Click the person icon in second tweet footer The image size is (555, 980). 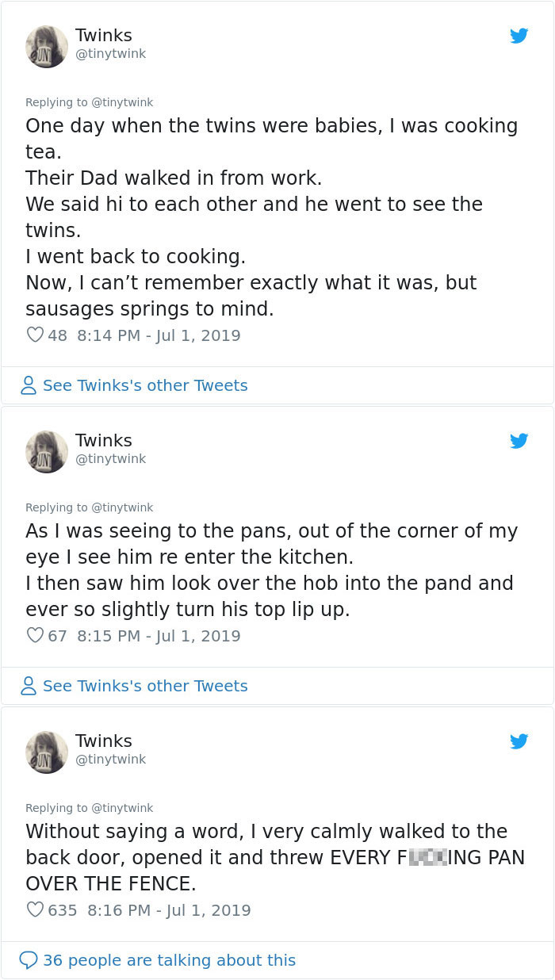click(29, 686)
